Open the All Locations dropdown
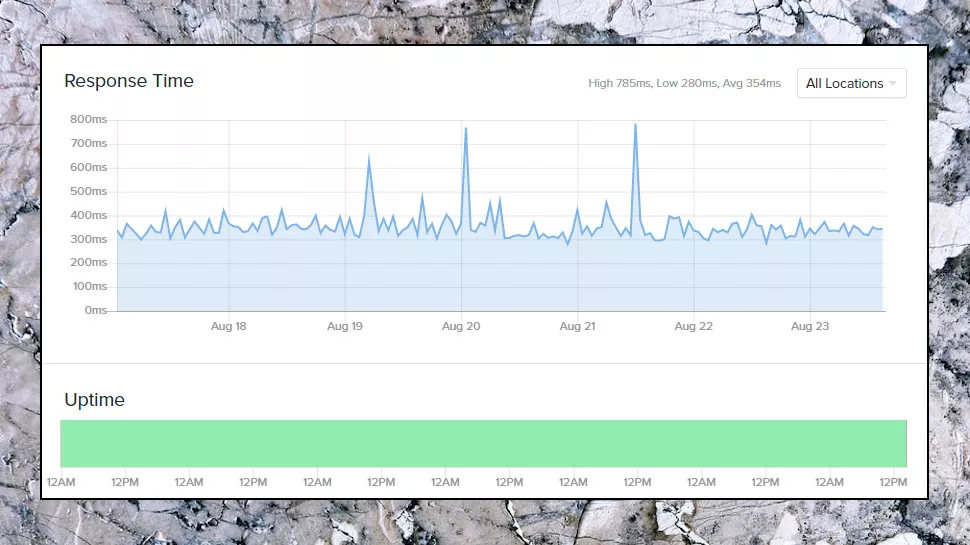This screenshot has width=970, height=545. (851, 84)
